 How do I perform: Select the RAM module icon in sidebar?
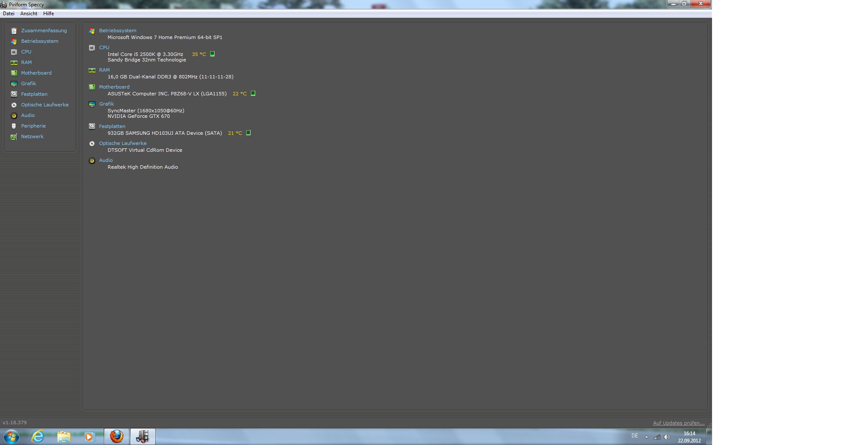[x=14, y=62]
